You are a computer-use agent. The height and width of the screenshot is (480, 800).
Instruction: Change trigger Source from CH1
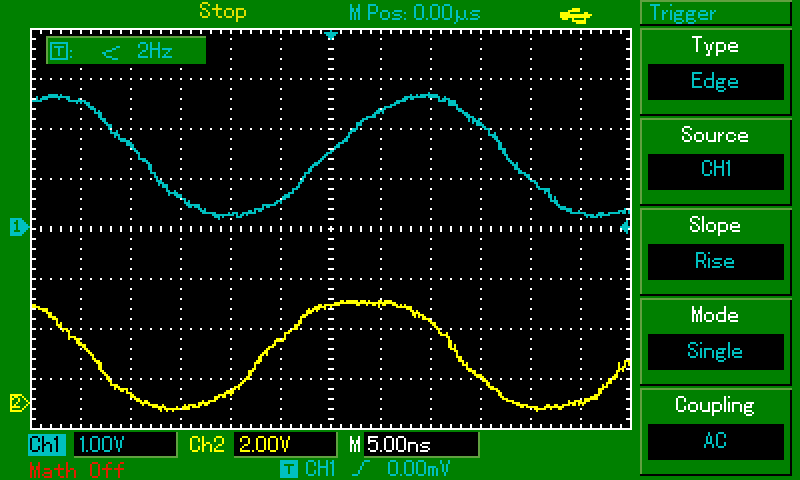(715, 171)
